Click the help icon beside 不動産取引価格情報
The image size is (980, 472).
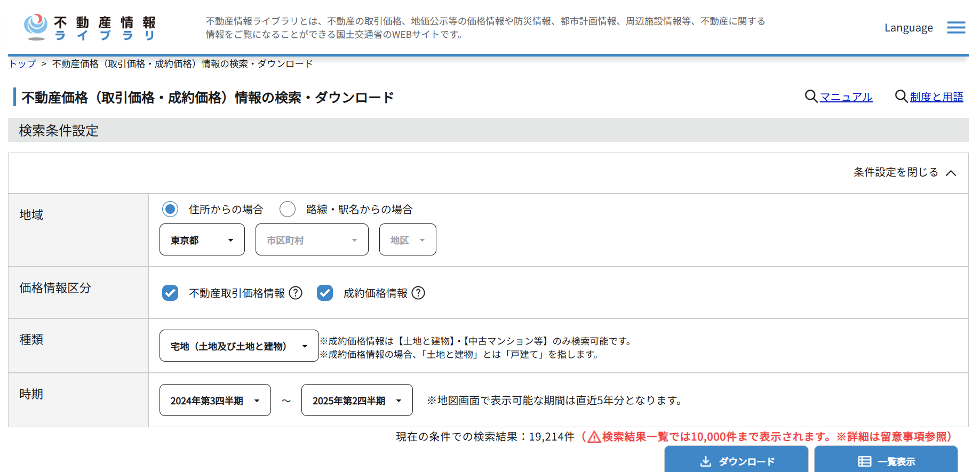(x=296, y=293)
